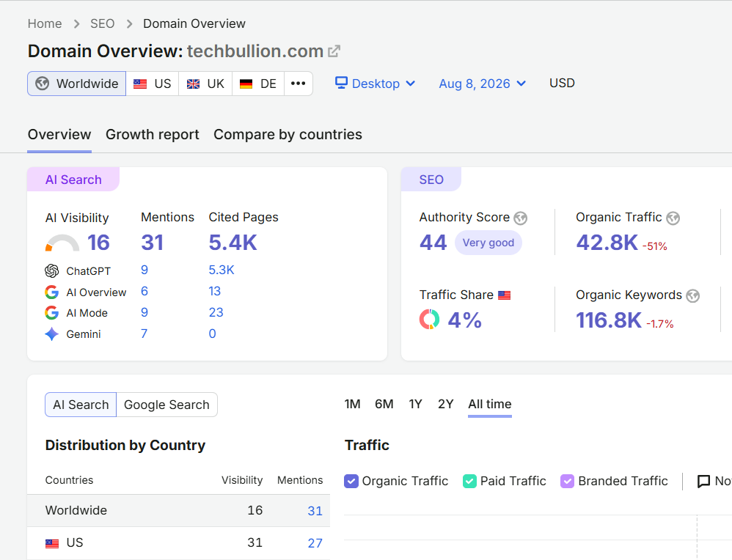
Task: Click US flag in Distribution by Country table
Action: 52,543
